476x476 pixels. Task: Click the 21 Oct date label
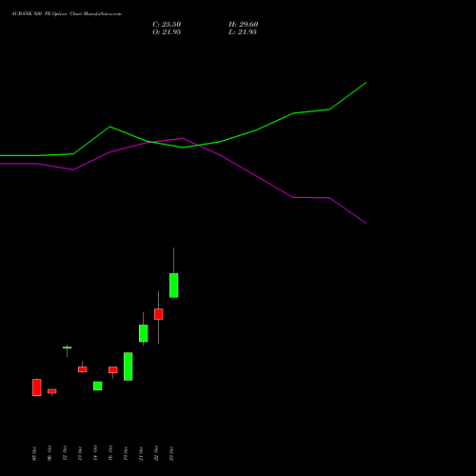point(141,453)
